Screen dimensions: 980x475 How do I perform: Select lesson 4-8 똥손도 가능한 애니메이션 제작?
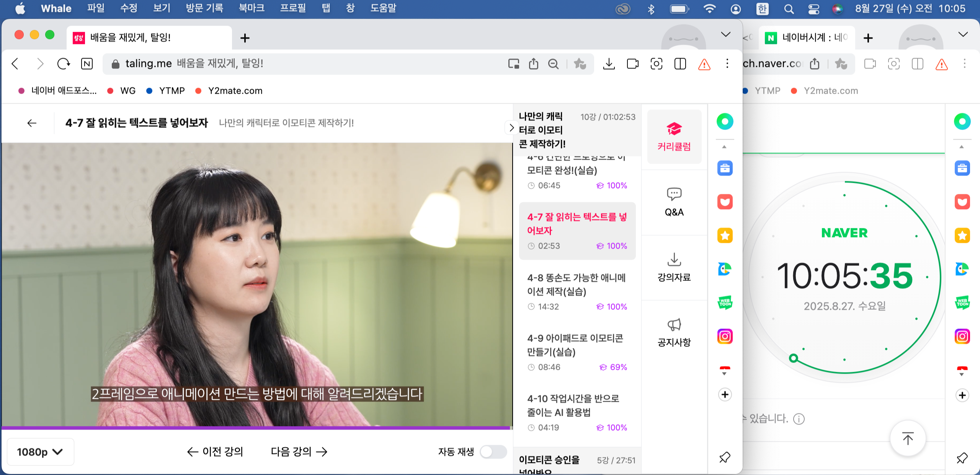[x=577, y=285]
